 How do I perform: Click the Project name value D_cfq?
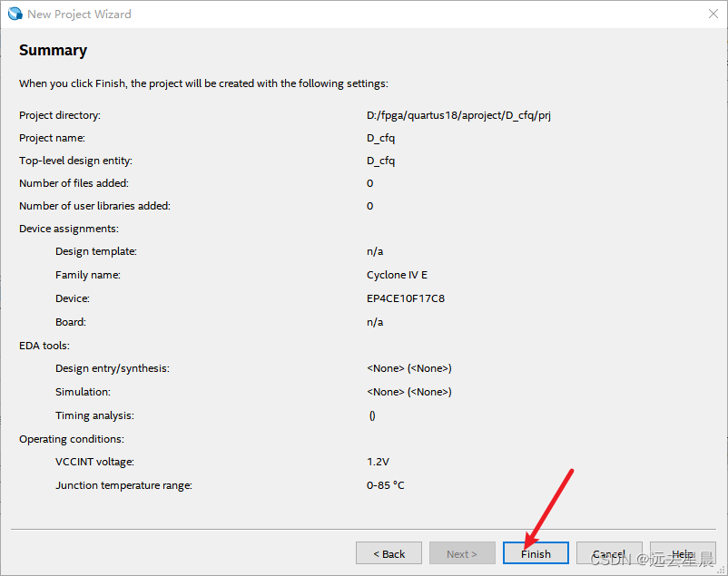tap(380, 138)
